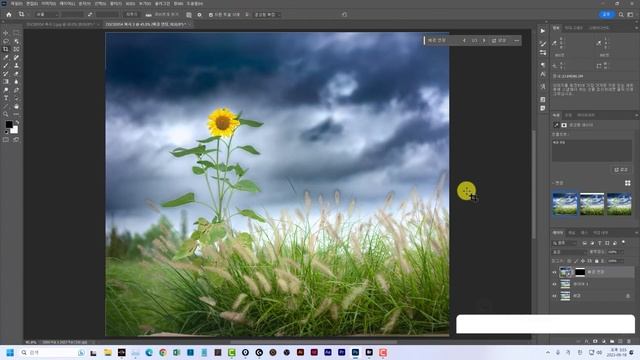
Task: Select the Rectangular Marquee tool
Action: 16,33
